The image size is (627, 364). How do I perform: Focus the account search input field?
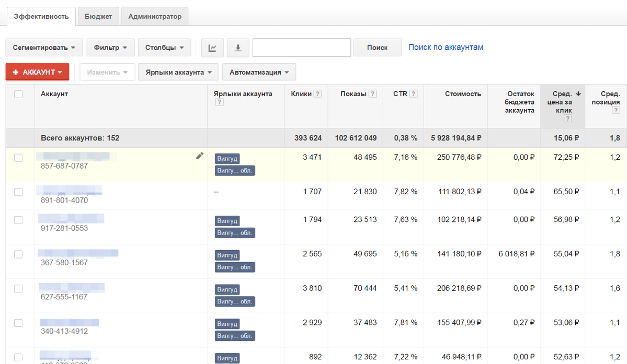(x=302, y=48)
